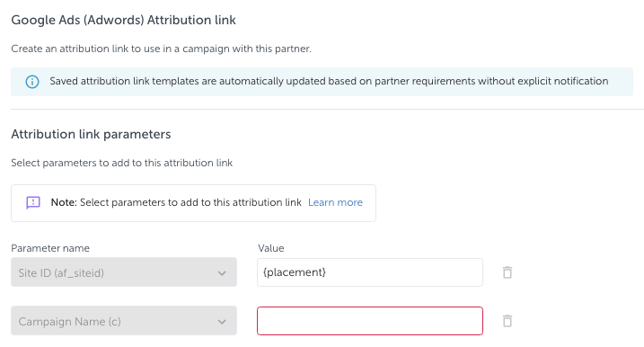Click the Create an attribution link description text
Image resolution: width=644 pixels, height=347 pixels.
point(162,49)
